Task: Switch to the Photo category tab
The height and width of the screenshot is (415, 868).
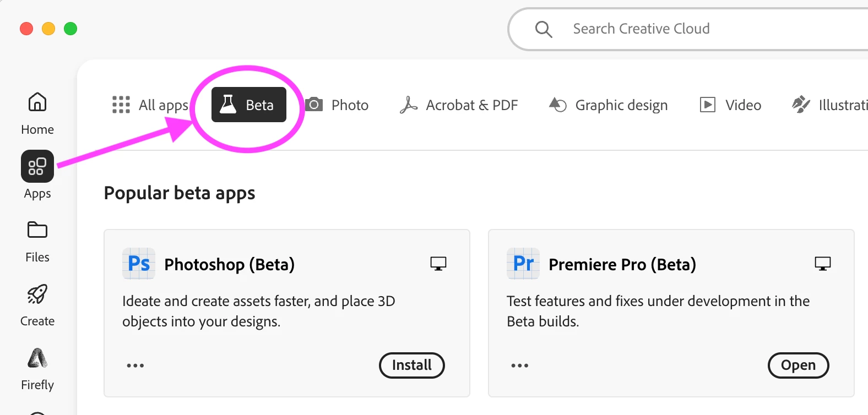Action: coord(337,105)
